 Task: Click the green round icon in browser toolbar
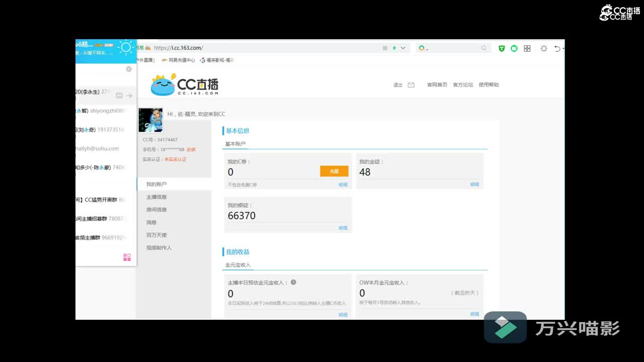(x=514, y=48)
